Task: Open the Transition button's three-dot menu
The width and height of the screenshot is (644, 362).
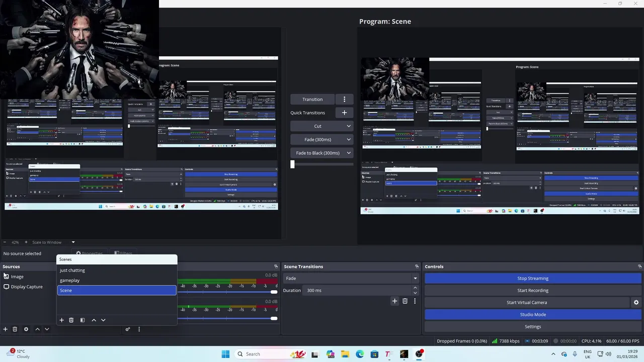Action: (x=344, y=99)
